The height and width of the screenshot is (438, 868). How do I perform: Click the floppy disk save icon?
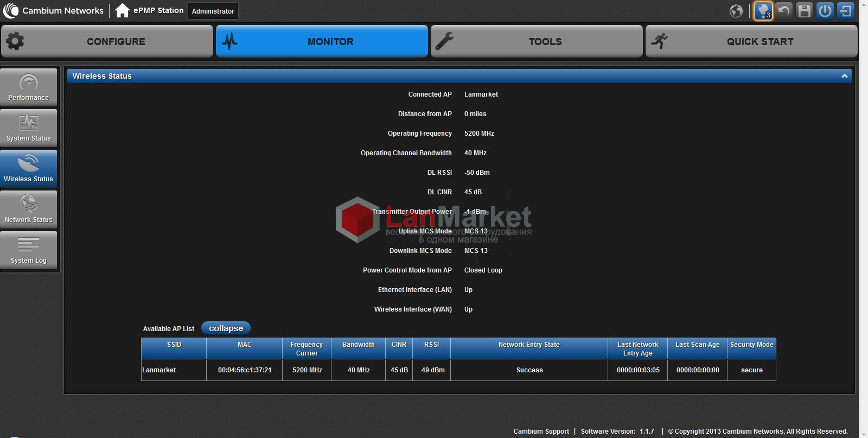[x=805, y=11]
